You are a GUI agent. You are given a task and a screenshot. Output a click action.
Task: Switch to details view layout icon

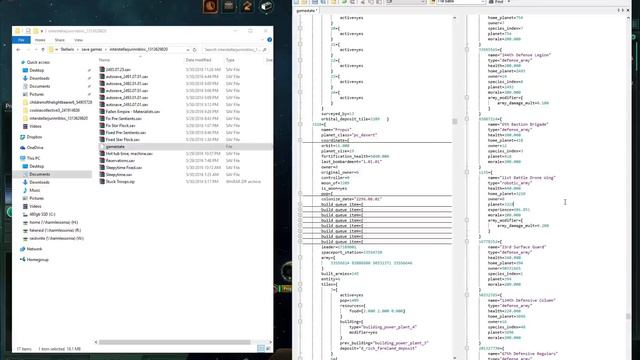pyautogui.click(x=261, y=348)
